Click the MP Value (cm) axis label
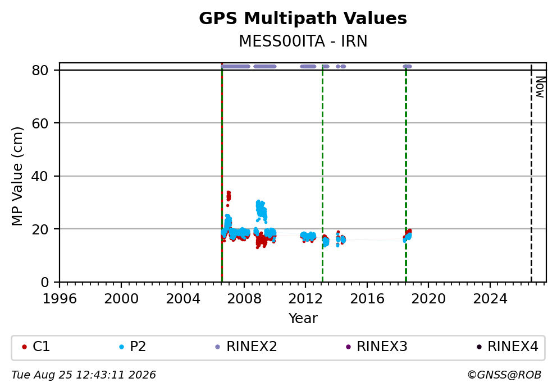The height and width of the screenshot is (392, 557). click(17, 176)
